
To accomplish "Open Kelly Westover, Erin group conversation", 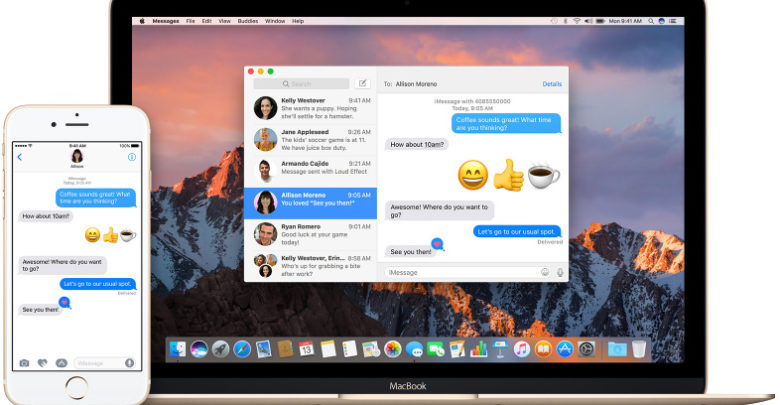I will tap(310, 266).
